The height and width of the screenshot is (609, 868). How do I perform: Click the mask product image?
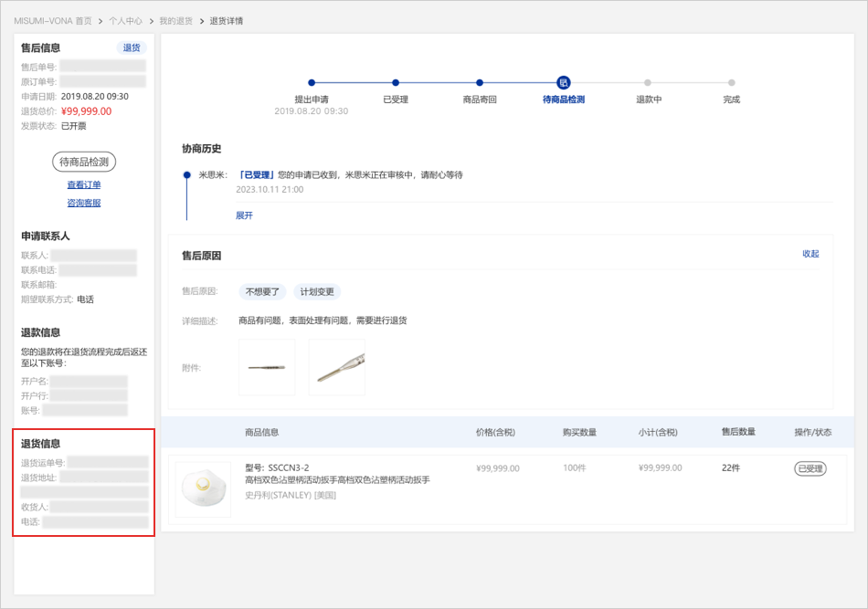(x=203, y=488)
